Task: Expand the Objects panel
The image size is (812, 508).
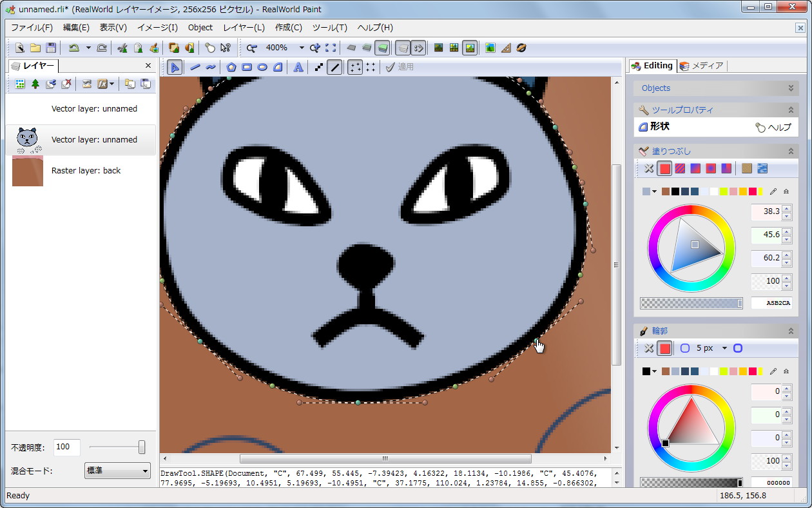Action: 791,88
